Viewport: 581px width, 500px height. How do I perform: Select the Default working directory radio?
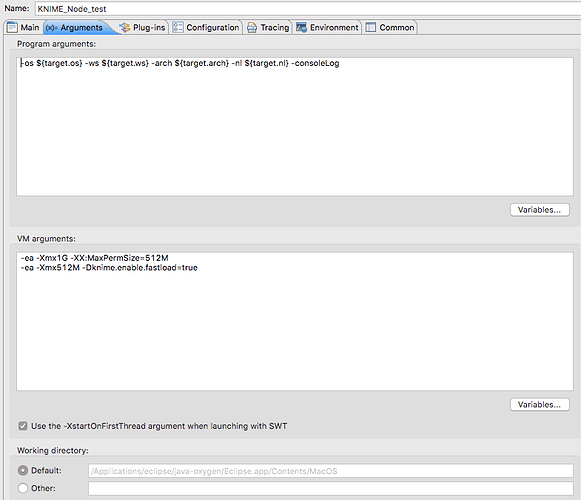point(23,470)
